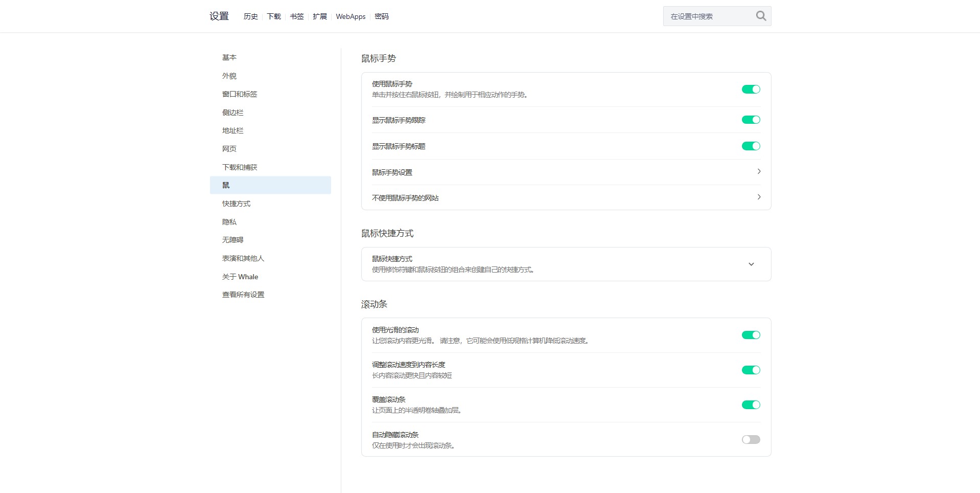Turn off 显示鼠标手势跟踪 switch
The image size is (980, 493).
751,120
